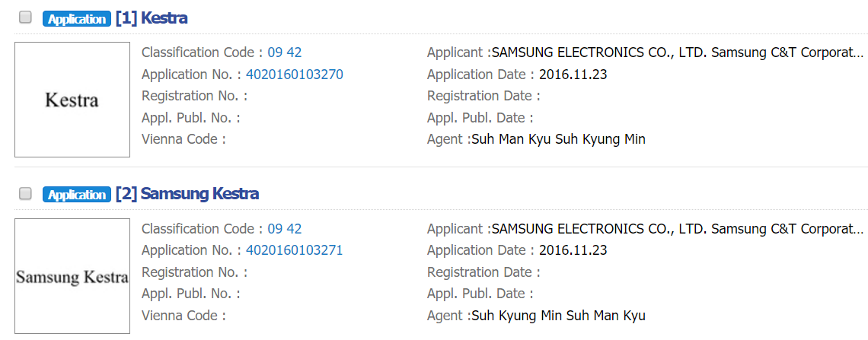
Task: Click the applicant name in Samsung Kestra result
Action: click(x=677, y=230)
